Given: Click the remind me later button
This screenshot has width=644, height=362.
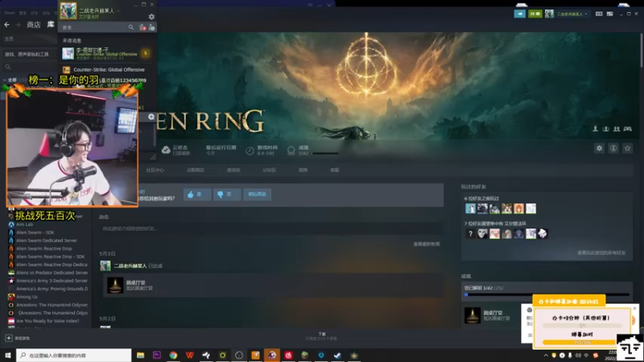Looking at the screenshot, I should pos(257,194).
